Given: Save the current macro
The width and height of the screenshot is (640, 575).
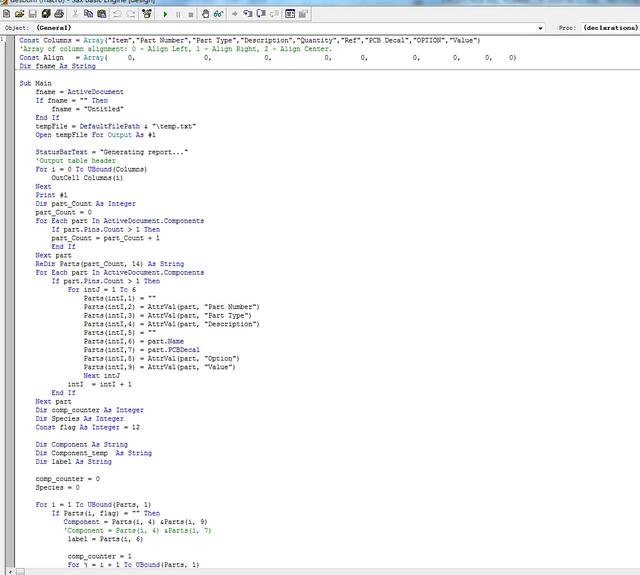Looking at the screenshot, I should click(33, 14).
